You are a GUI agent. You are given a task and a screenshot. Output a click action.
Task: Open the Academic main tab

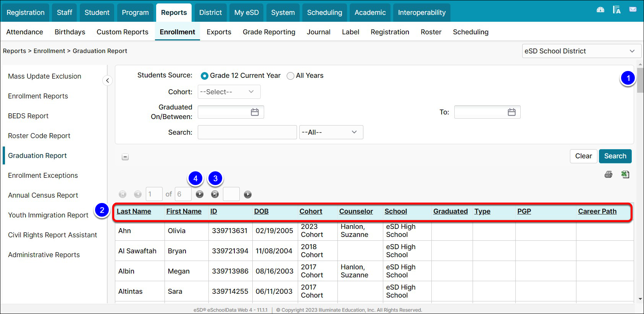click(x=370, y=13)
